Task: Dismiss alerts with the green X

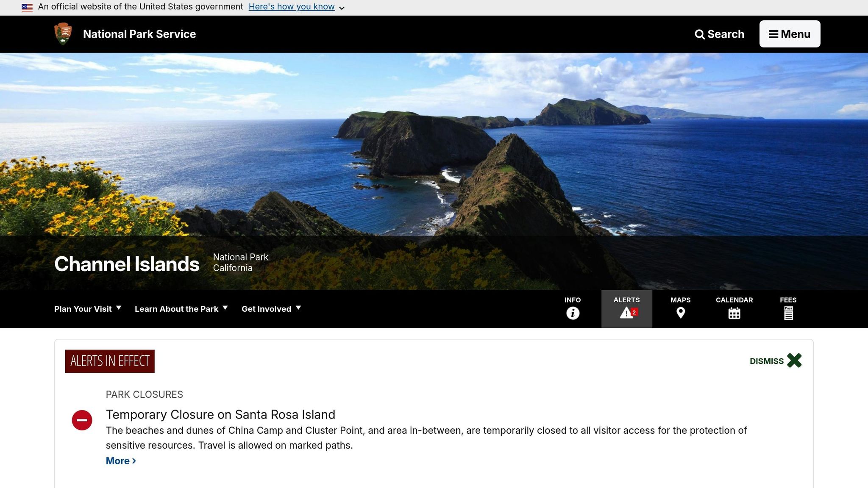Action: [794, 360]
